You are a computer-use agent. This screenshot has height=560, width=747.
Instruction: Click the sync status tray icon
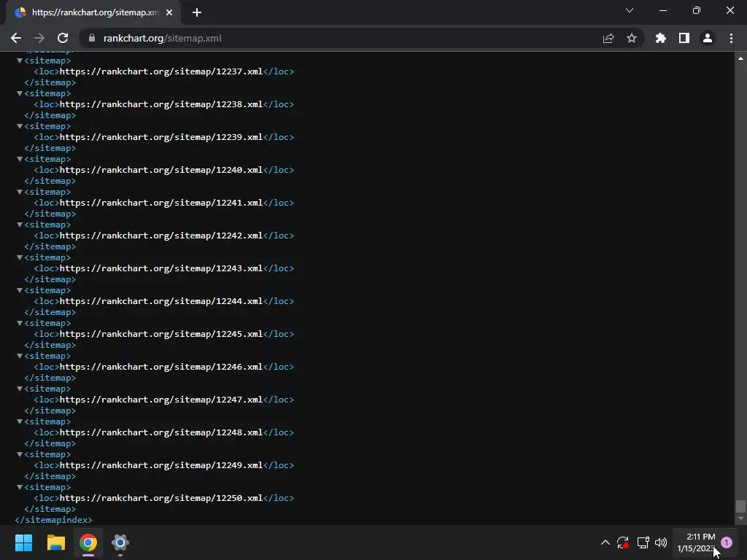(623, 542)
